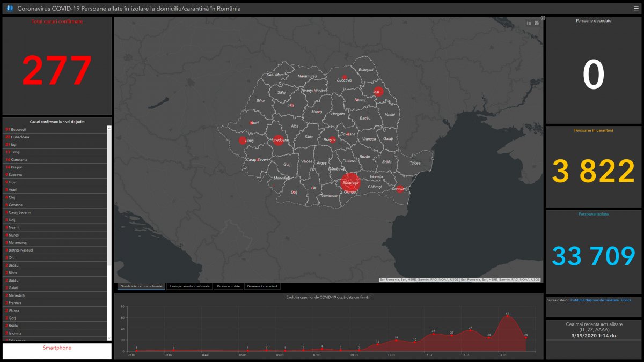
Task: Select the Timiș row in county list
Action: pos(55,152)
